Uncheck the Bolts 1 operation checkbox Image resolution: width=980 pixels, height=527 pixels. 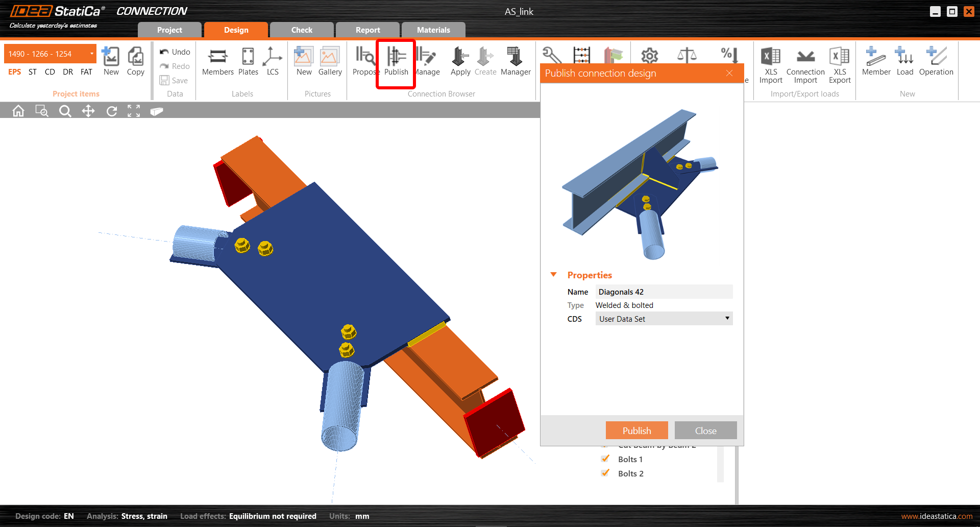(605, 459)
